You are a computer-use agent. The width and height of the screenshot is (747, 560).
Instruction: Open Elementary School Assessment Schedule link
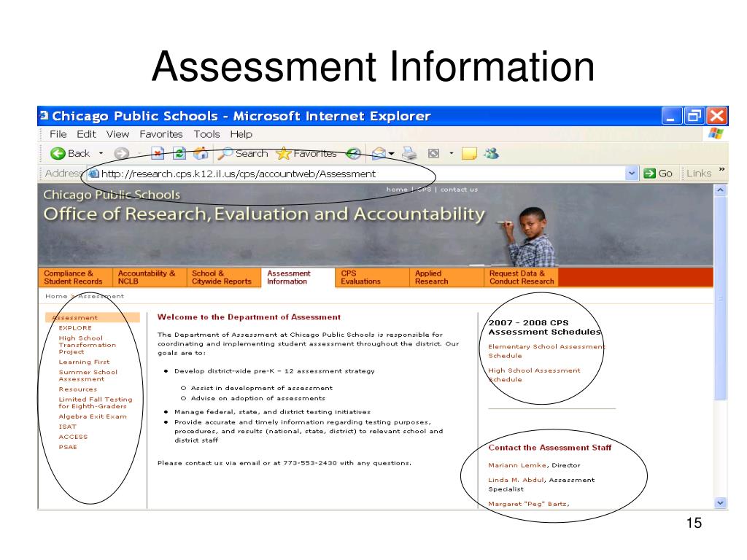(x=546, y=351)
